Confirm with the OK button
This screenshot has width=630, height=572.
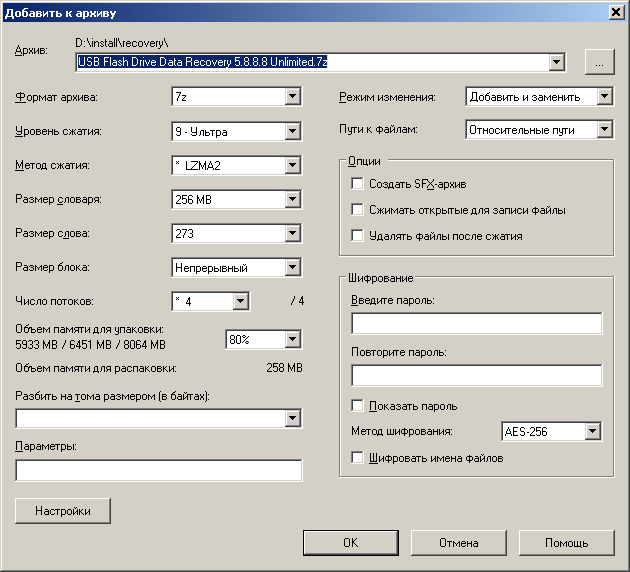[x=351, y=543]
